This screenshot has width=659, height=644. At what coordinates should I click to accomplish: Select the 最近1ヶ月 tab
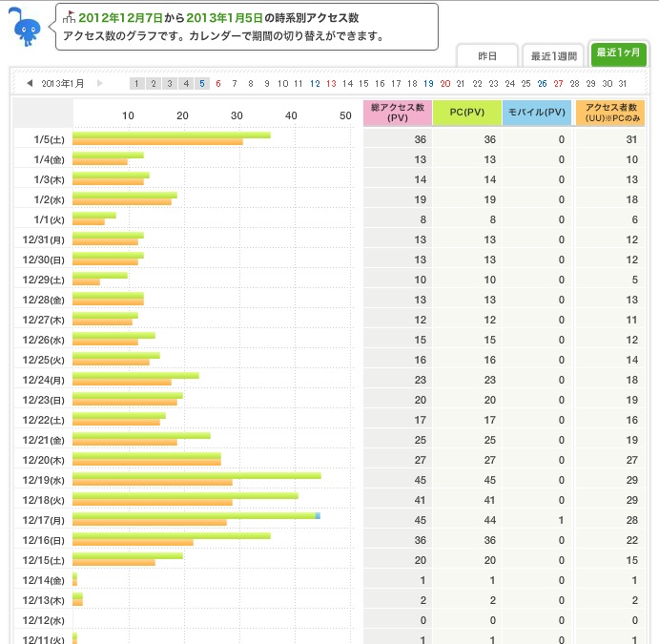tap(618, 53)
